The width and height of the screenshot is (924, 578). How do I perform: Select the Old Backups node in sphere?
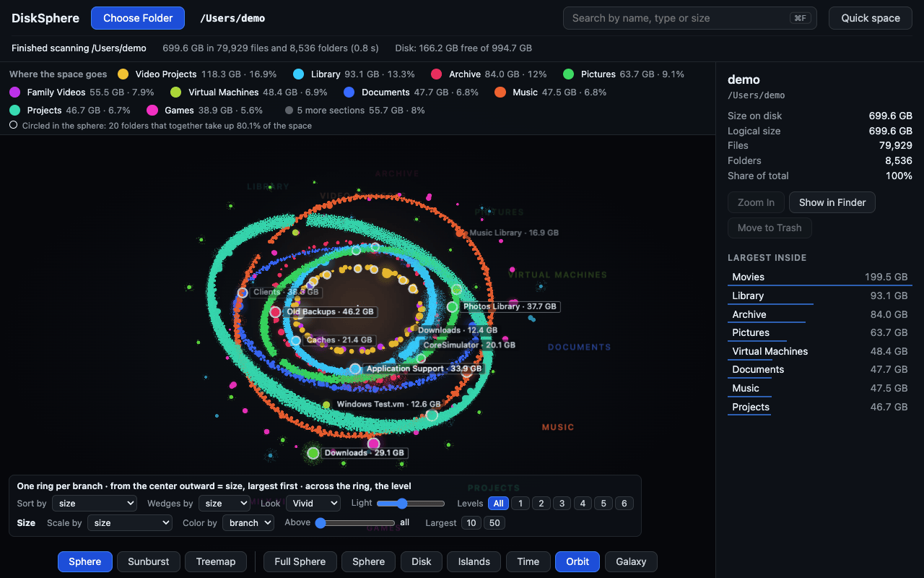click(275, 312)
